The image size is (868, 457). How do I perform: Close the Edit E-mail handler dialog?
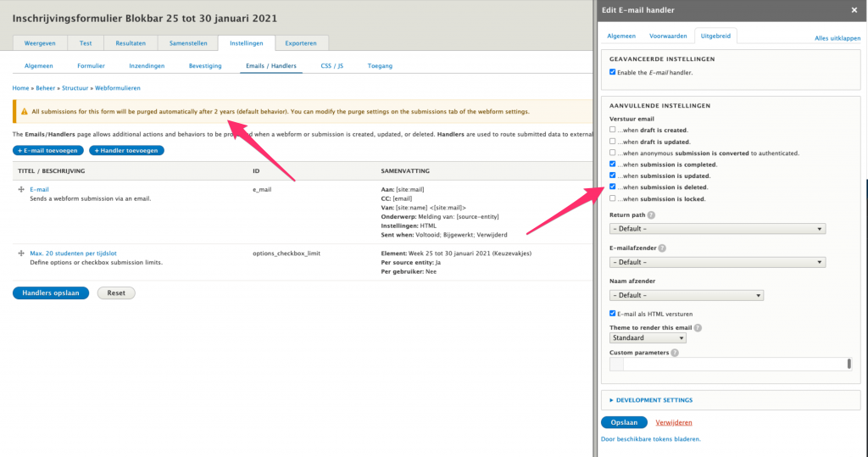pos(854,10)
